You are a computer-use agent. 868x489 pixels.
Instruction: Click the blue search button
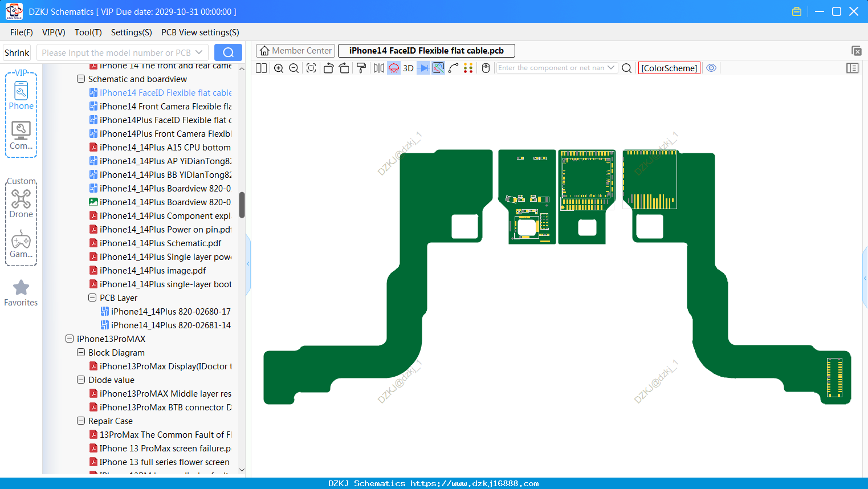(228, 52)
